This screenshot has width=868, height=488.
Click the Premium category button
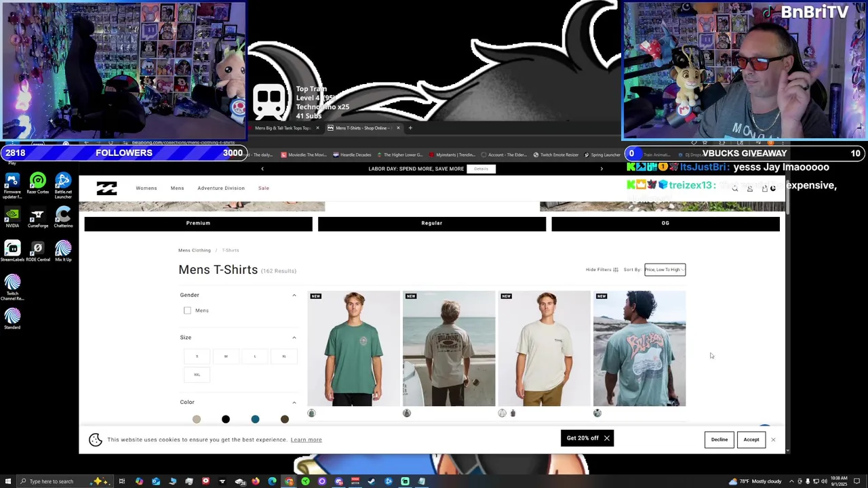point(198,223)
